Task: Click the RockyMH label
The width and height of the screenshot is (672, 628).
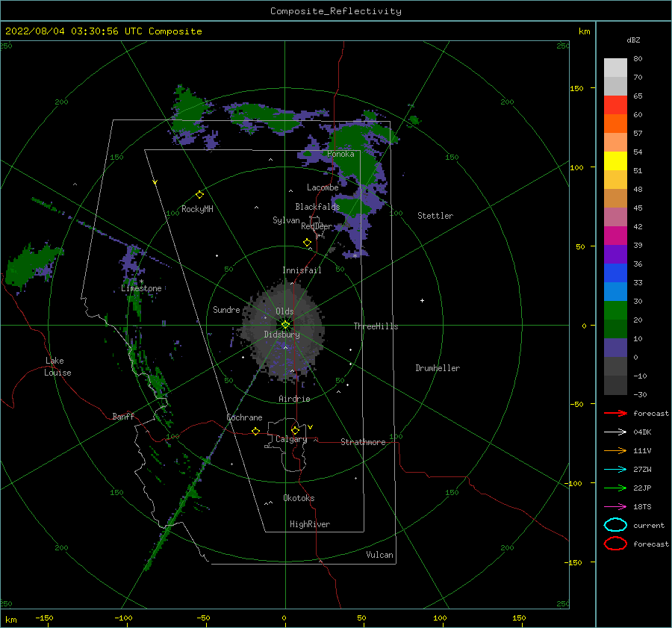Action: click(197, 209)
